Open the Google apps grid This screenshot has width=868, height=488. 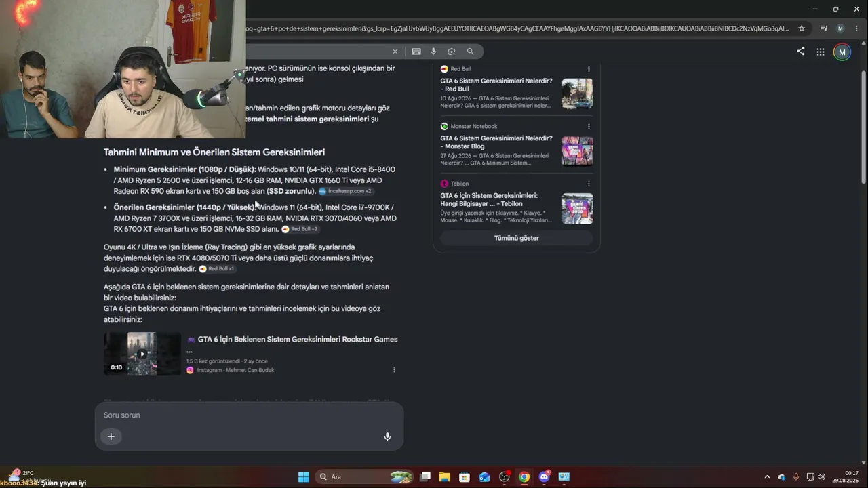(x=821, y=52)
